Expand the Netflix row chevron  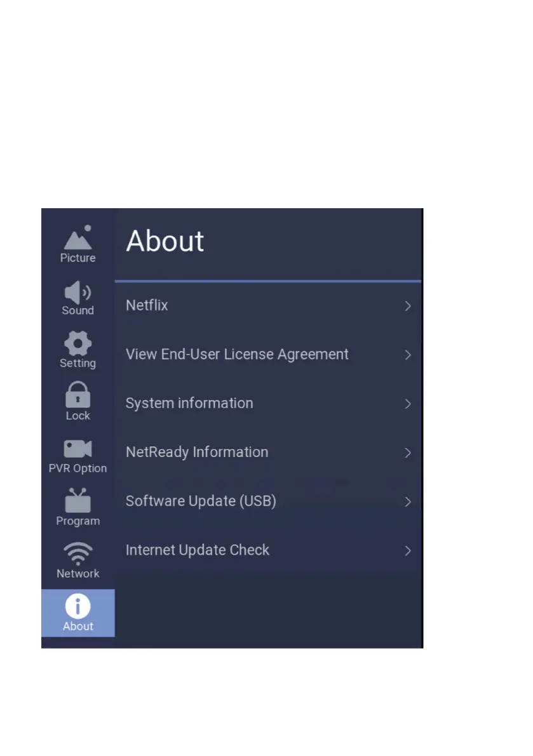pos(408,306)
